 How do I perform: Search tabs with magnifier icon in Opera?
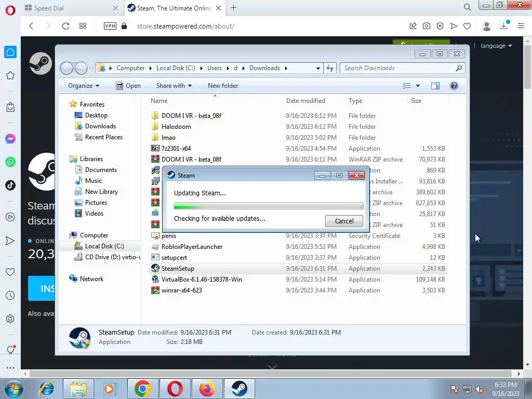tap(468, 7)
